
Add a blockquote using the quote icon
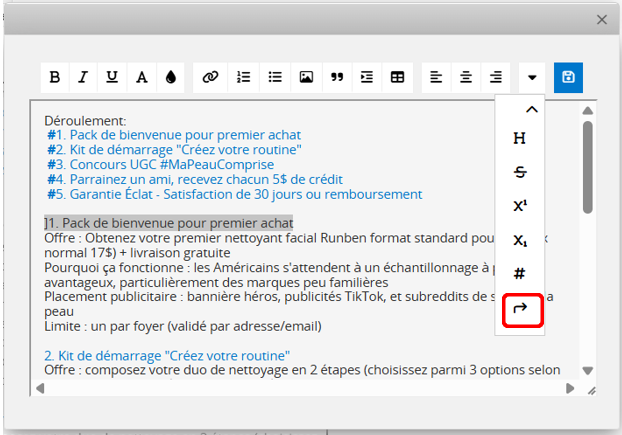[x=337, y=77]
